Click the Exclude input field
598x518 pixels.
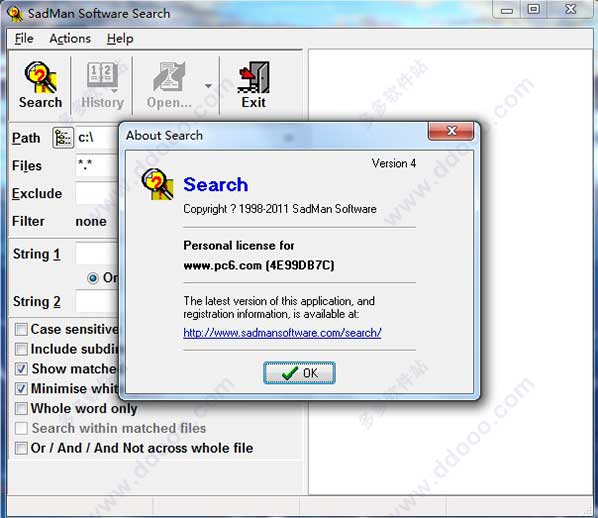(x=97, y=193)
